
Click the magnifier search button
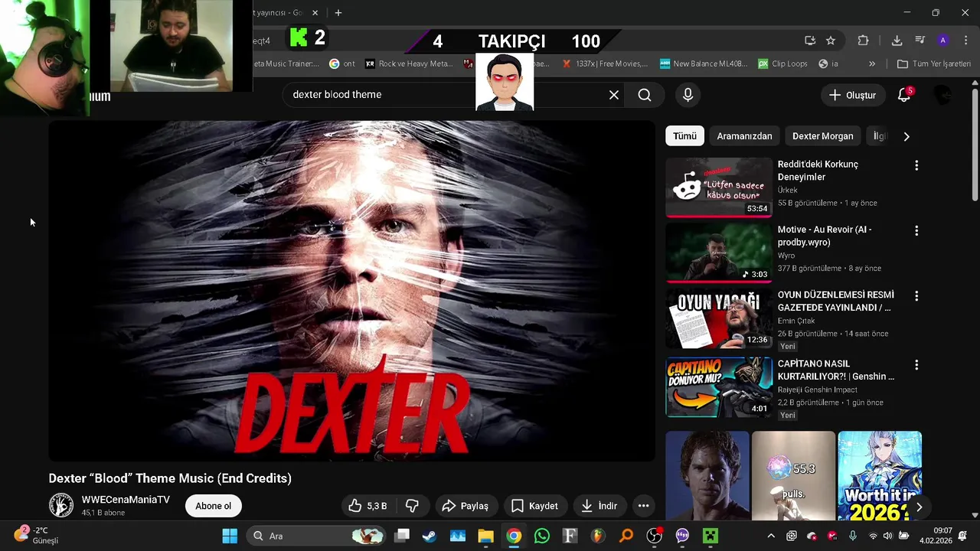(x=645, y=95)
